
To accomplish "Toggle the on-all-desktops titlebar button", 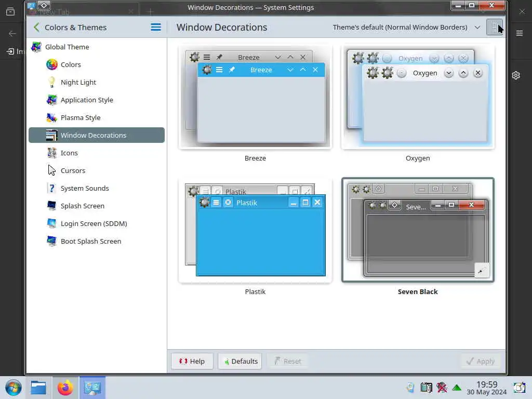I will coord(44,5).
